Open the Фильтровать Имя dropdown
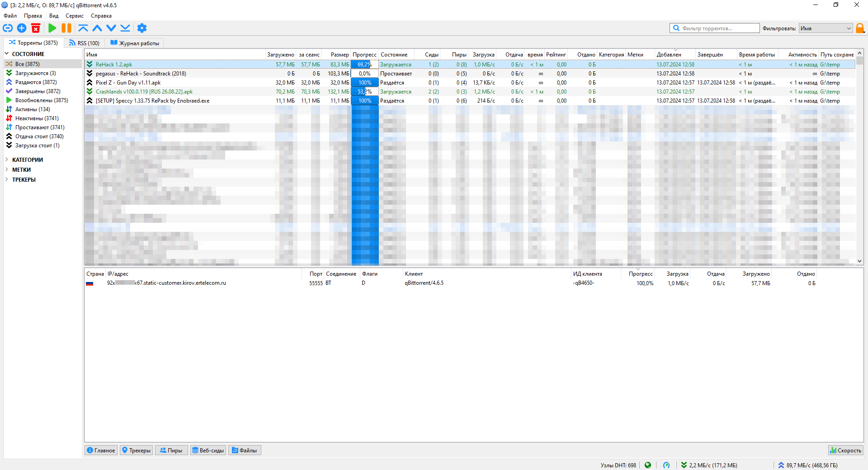 (x=826, y=28)
